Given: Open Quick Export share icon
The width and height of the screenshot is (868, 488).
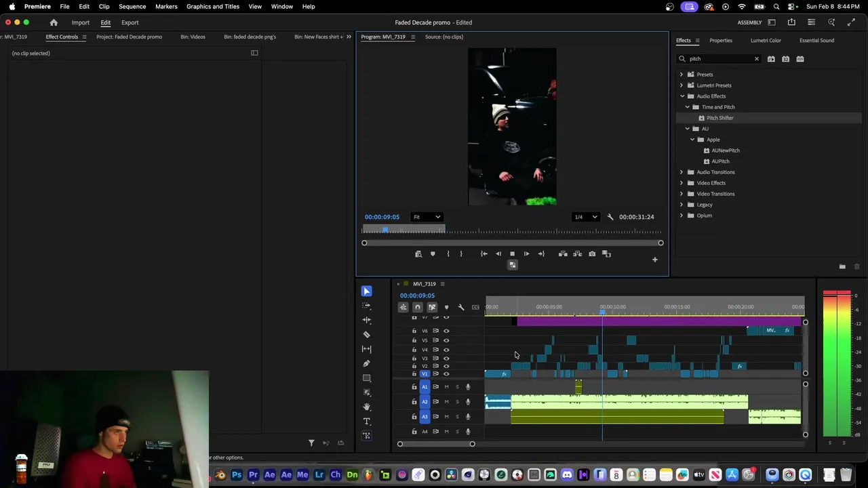Looking at the screenshot, I should point(791,22).
